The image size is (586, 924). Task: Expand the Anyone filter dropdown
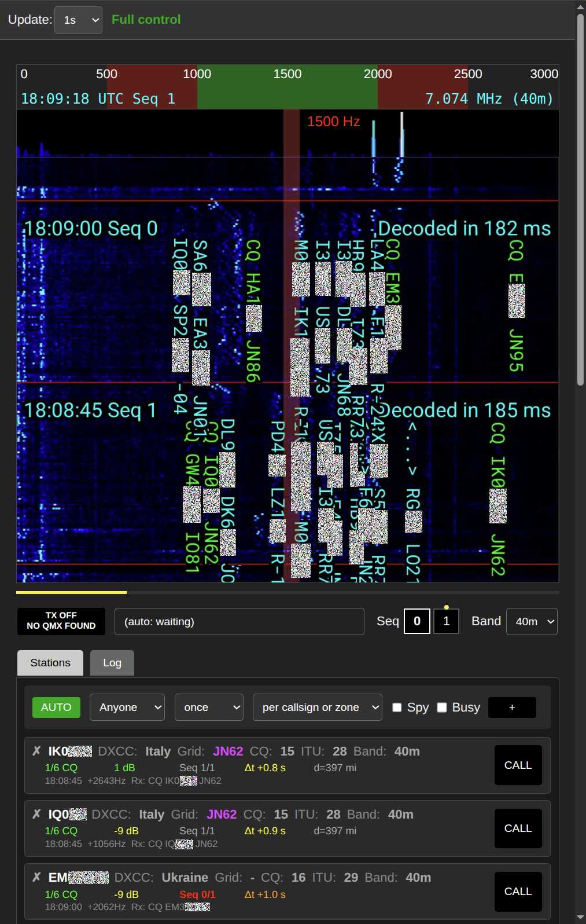(127, 707)
